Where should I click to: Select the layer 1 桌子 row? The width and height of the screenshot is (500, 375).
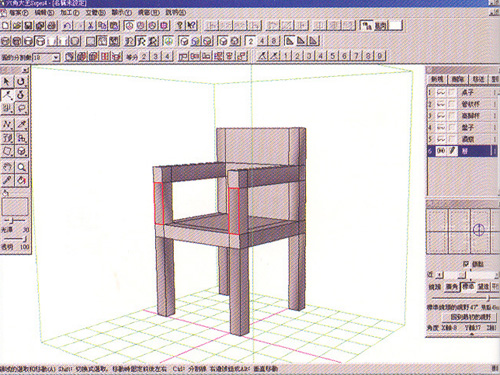(x=463, y=93)
